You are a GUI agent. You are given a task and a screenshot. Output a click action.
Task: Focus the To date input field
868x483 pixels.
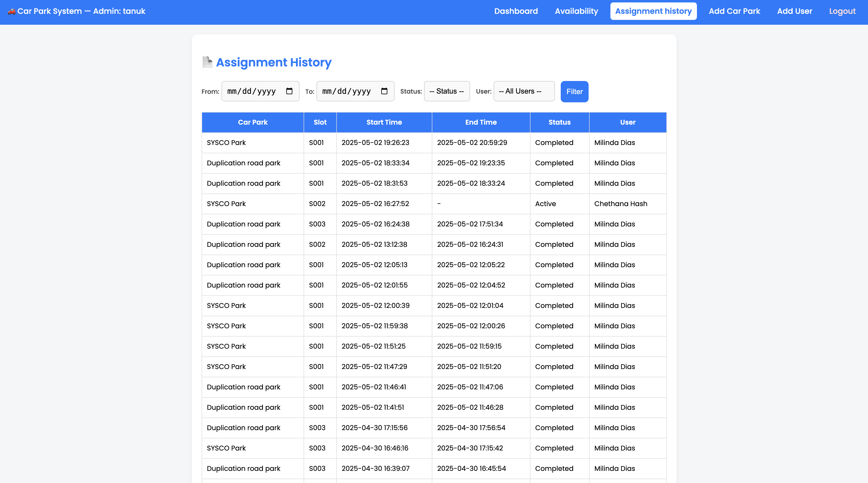(355, 91)
